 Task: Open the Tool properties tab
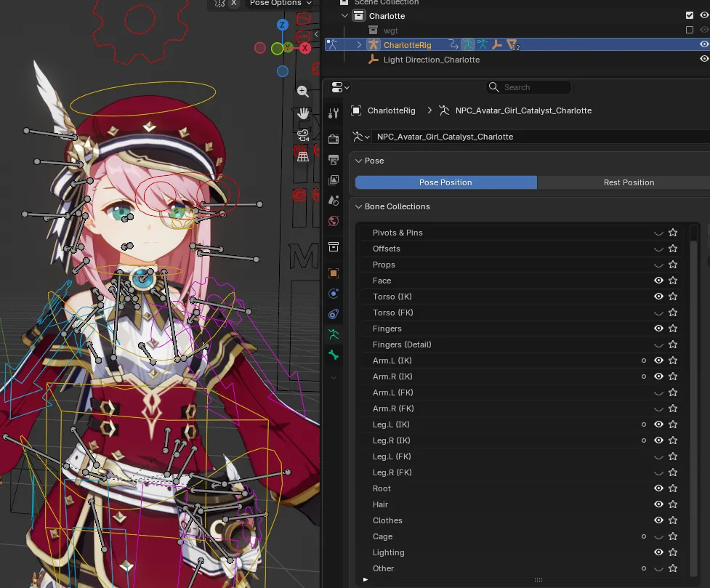334,113
